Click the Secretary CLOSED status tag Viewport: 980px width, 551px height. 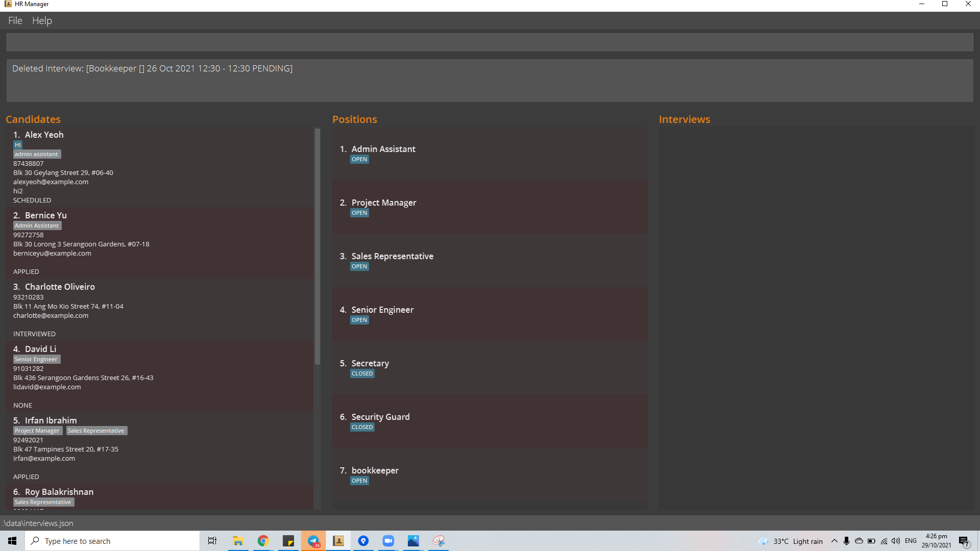pos(362,373)
